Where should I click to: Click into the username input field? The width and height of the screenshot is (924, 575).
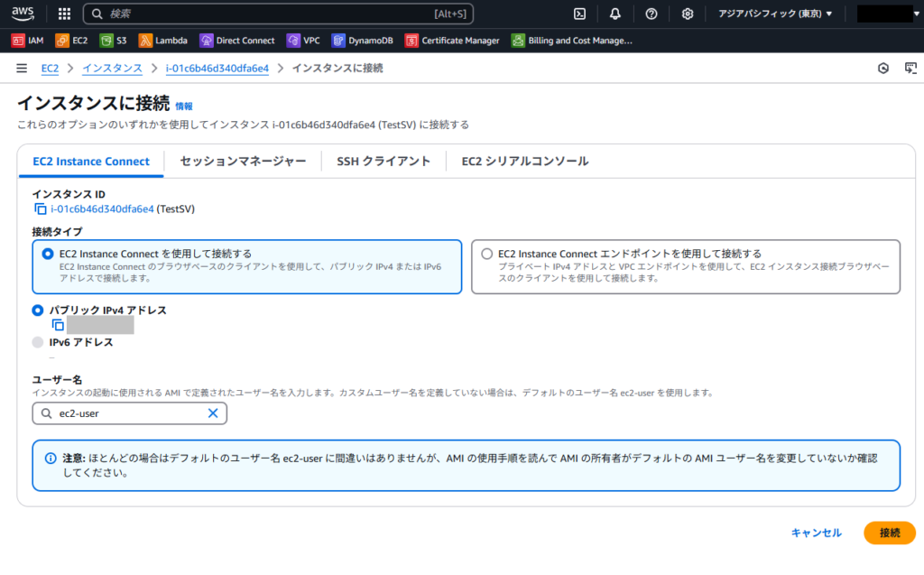(x=130, y=413)
